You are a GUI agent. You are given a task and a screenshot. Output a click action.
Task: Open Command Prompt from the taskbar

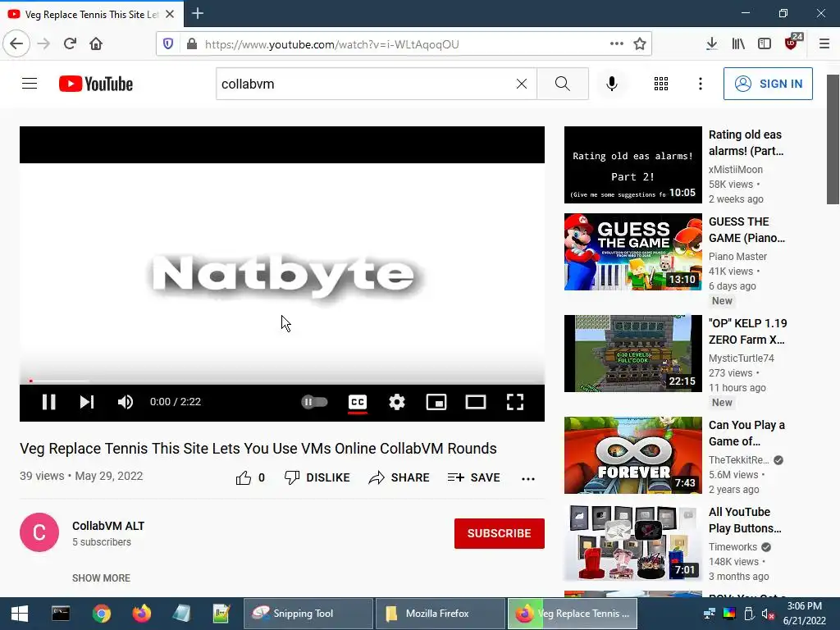[61, 614]
